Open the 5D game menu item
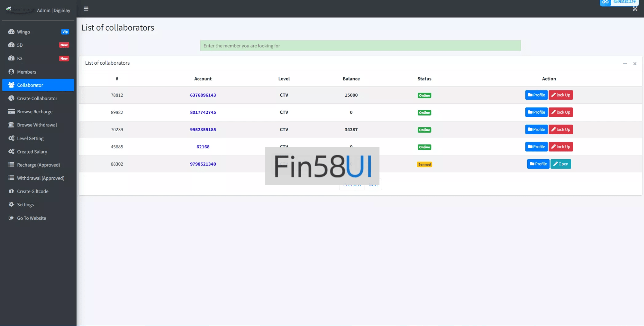 [20, 45]
